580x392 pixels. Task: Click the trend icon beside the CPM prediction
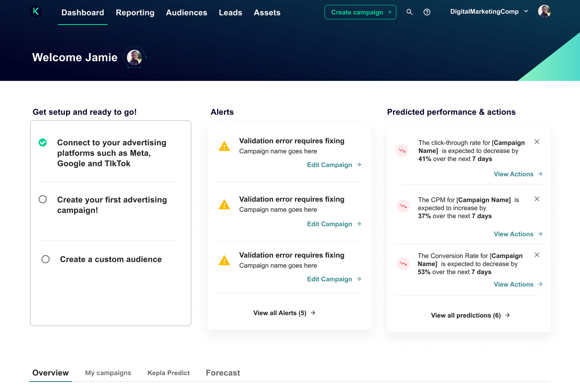(x=403, y=206)
